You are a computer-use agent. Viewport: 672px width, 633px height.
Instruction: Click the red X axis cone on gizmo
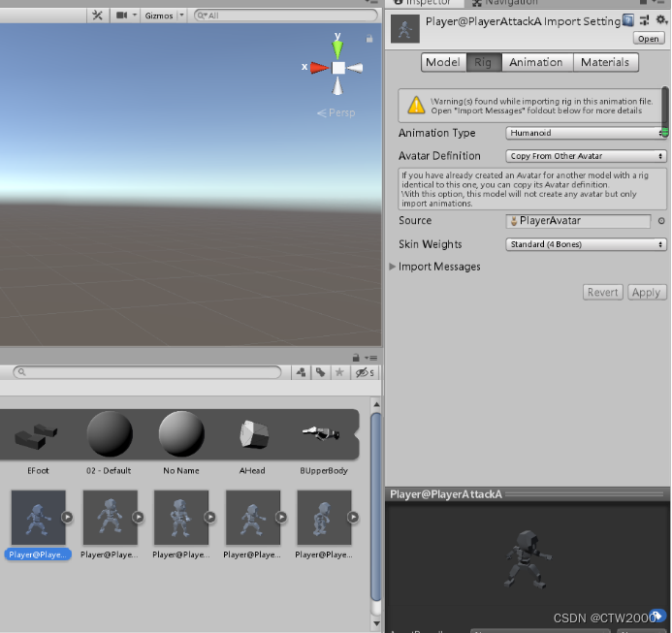(319, 68)
